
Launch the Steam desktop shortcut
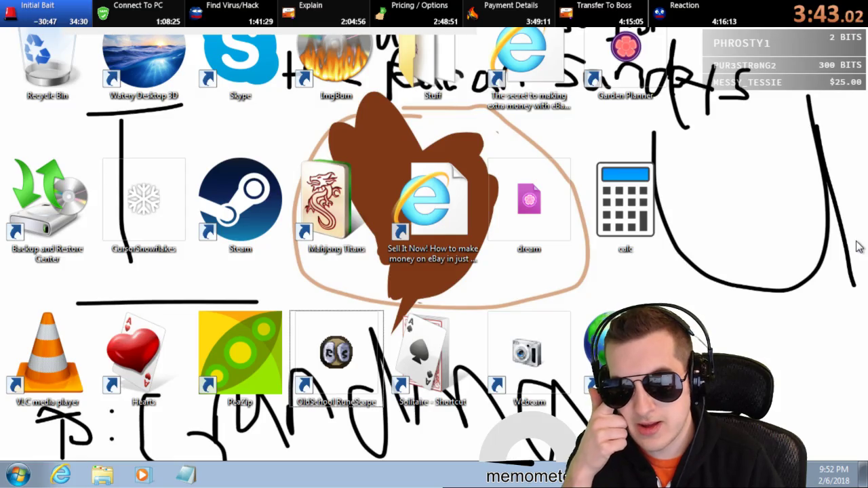point(240,206)
